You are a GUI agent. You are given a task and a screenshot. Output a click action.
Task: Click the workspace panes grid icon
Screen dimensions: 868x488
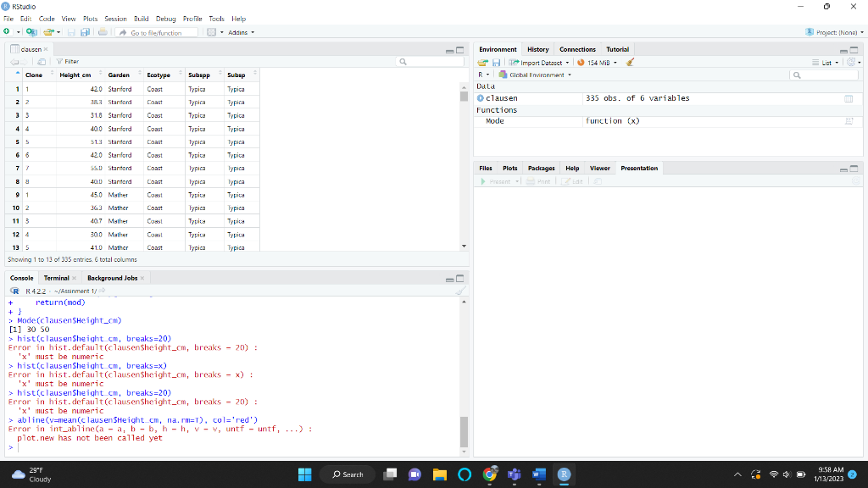(x=211, y=32)
